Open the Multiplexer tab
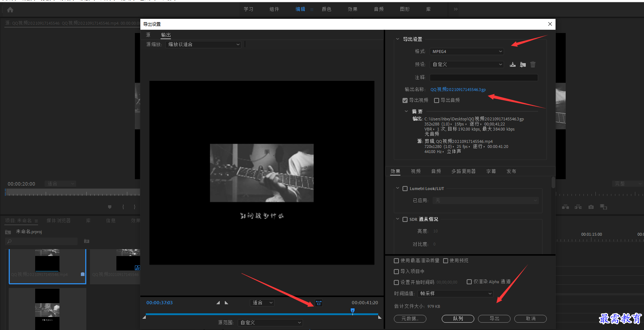644x330 pixels. [x=463, y=171]
